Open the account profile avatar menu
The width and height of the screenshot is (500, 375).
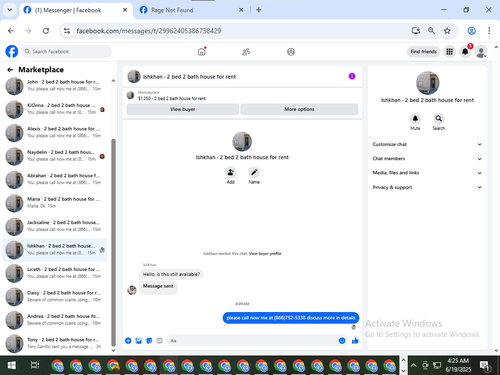point(481,52)
